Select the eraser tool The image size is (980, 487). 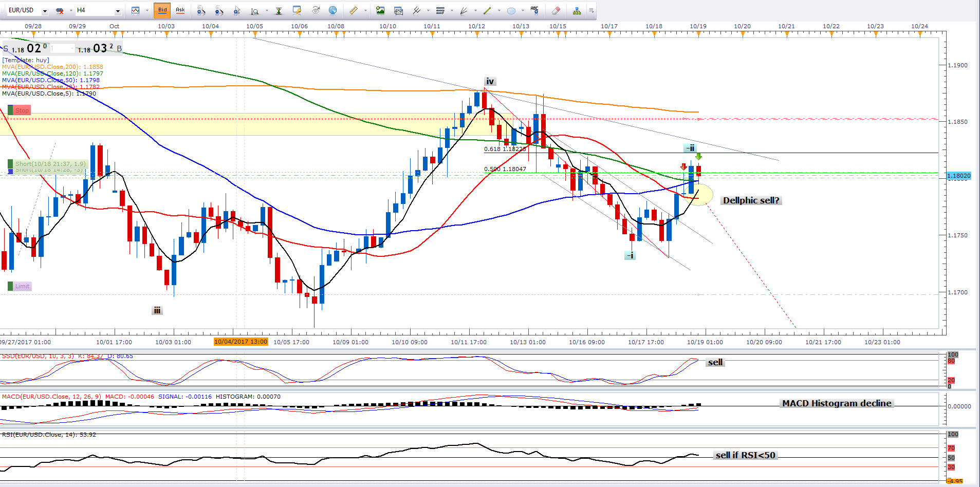click(556, 10)
